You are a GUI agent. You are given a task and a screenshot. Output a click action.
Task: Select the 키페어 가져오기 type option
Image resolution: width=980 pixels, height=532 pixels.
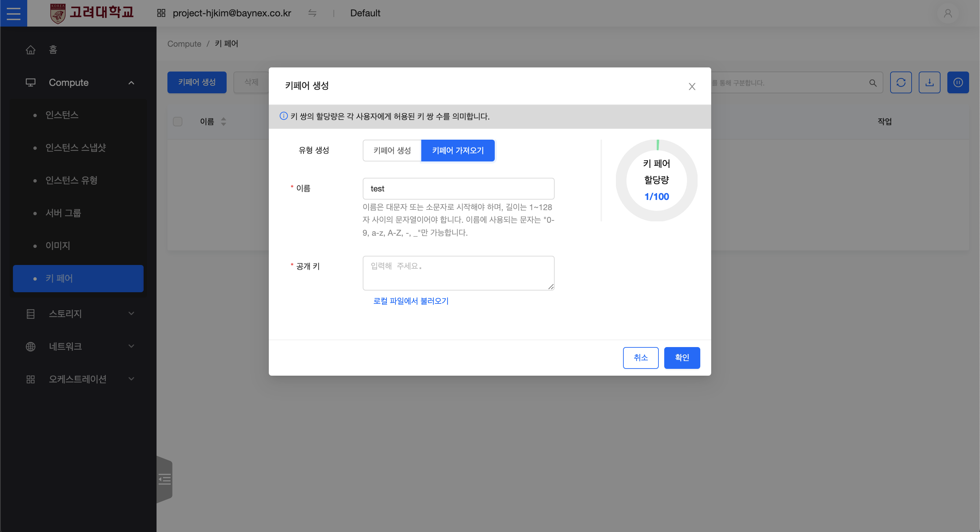tap(458, 151)
